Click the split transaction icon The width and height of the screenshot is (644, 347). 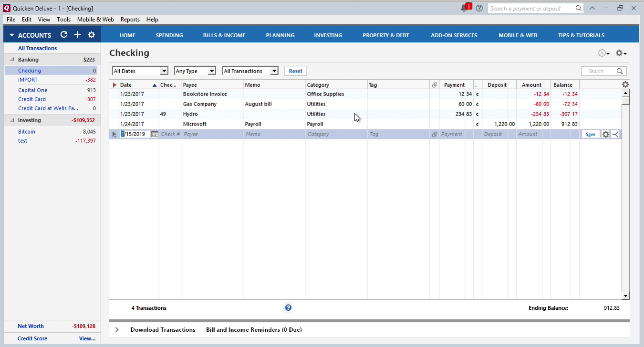click(x=615, y=134)
